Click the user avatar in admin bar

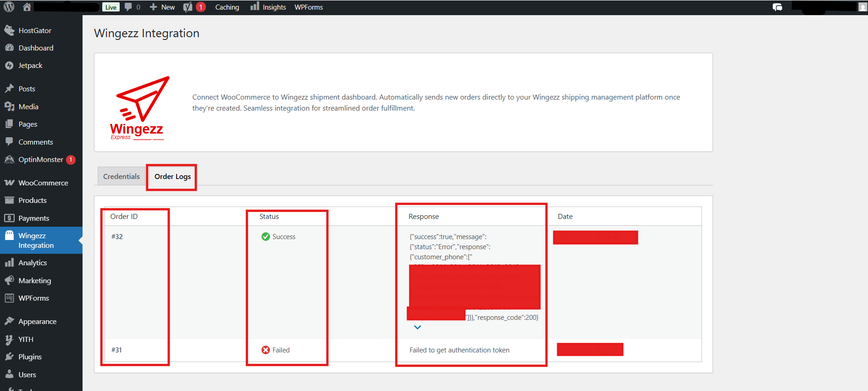[x=862, y=7]
